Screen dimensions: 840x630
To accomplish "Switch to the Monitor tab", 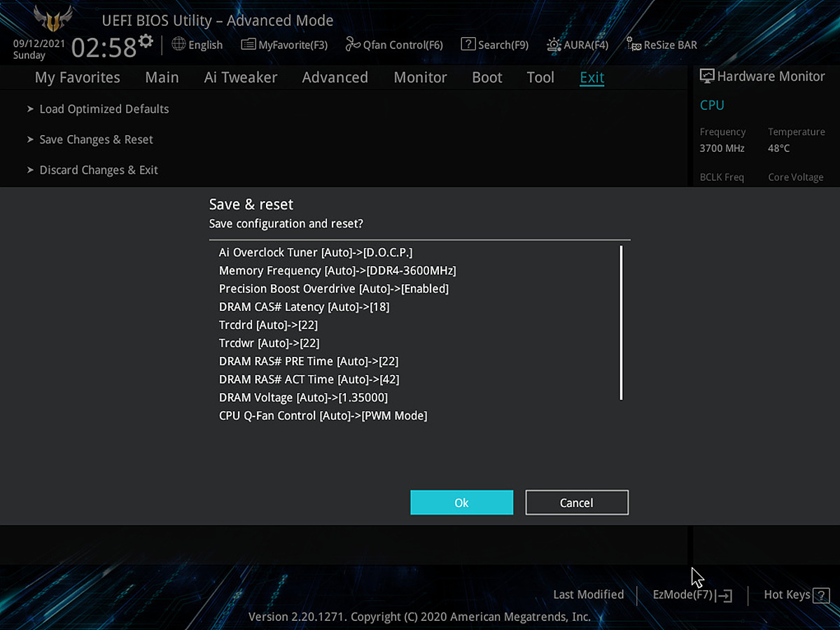I will [x=420, y=78].
